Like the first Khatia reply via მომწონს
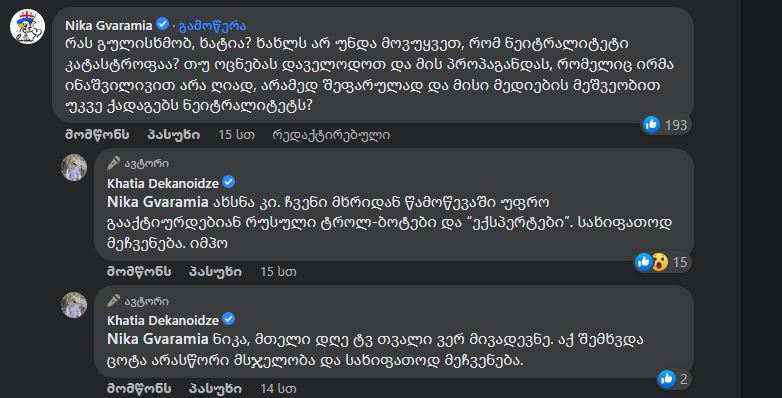782x398 pixels. (139, 271)
